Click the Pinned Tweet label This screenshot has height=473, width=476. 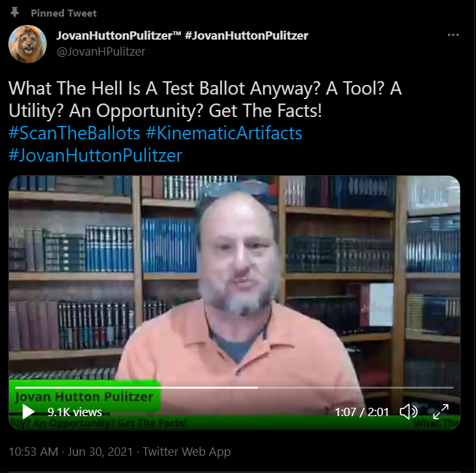[x=64, y=13]
